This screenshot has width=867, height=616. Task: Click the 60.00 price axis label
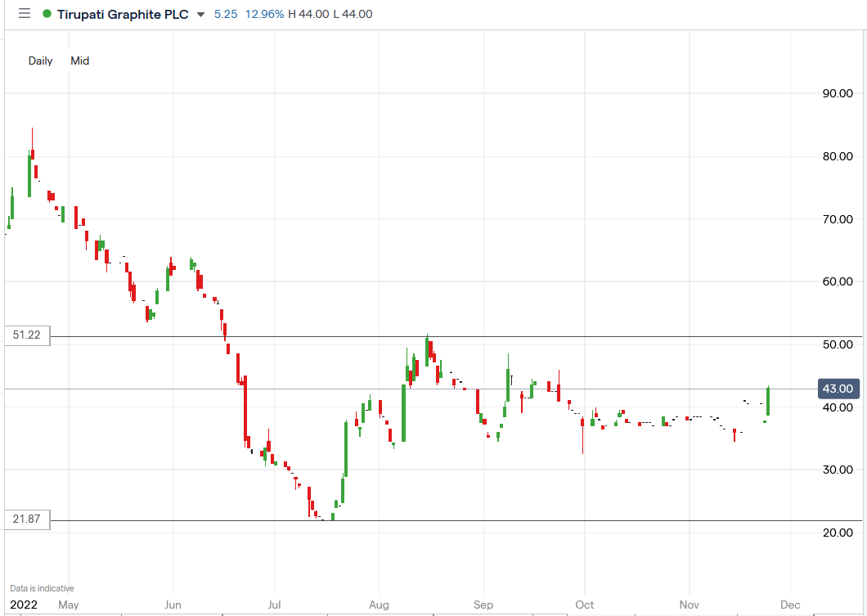838,281
